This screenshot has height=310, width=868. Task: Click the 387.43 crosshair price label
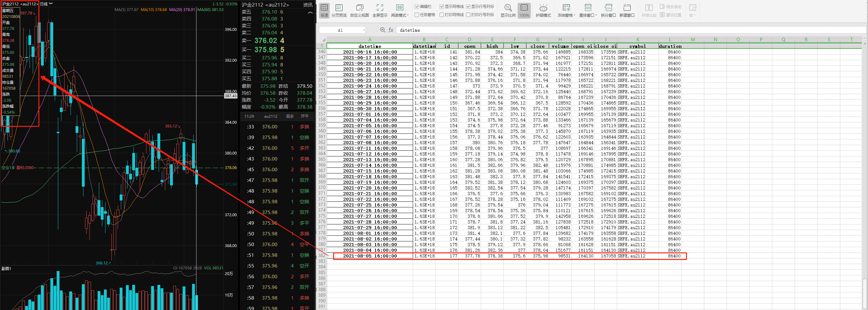[231, 96]
